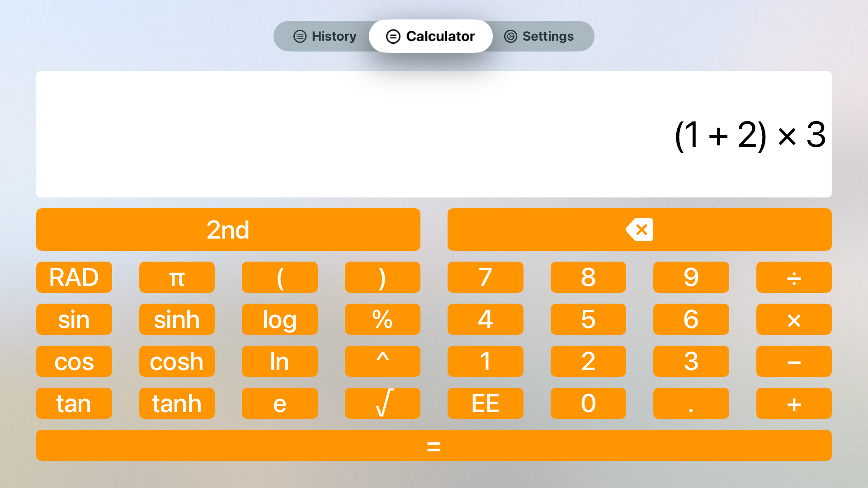Viewport: 868px width, 488px height.
Task: Click the sine (sin) function button
Action: tap(74, 319)
